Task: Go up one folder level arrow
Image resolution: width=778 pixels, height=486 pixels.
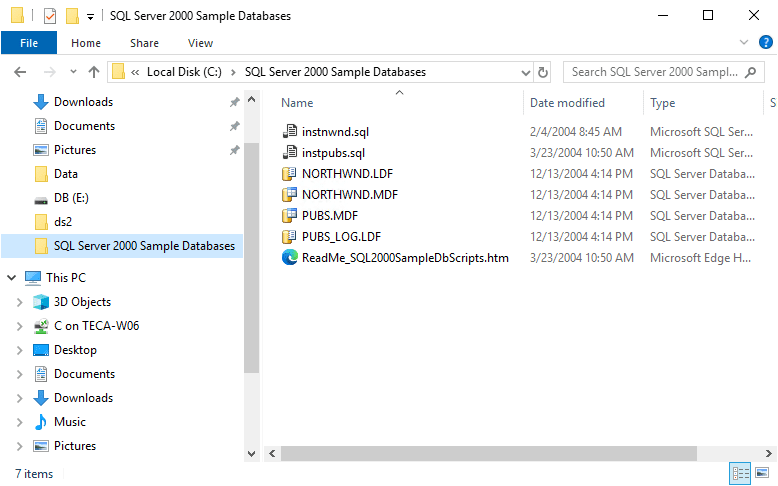Action: click(94, 72)
